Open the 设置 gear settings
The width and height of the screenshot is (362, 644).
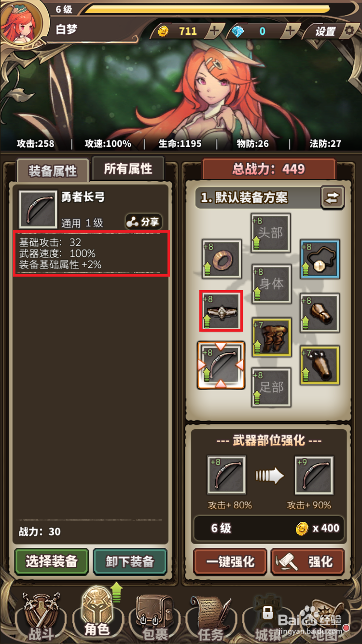point(334,31)
